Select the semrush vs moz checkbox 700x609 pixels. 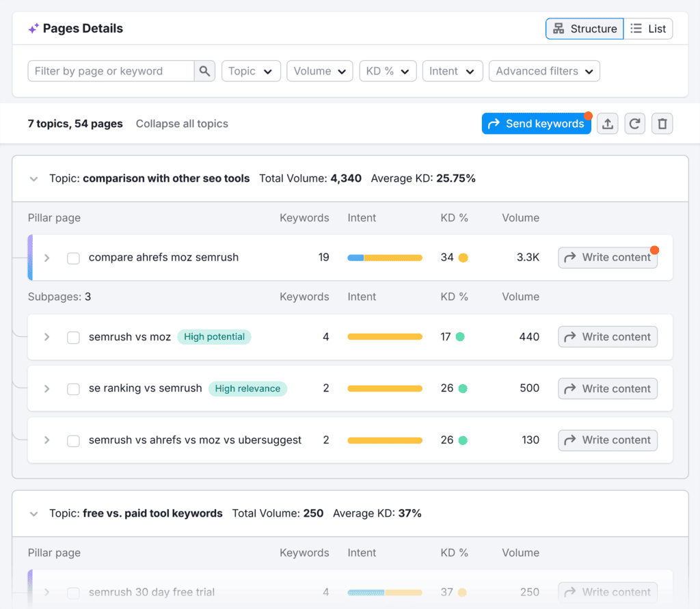point(73,336)
